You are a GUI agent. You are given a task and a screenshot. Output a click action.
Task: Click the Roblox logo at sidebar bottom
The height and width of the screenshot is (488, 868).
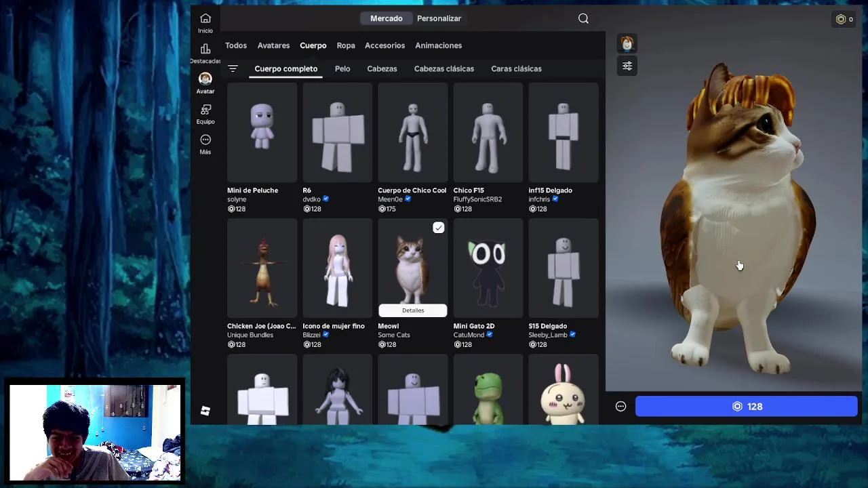point(205,411)
